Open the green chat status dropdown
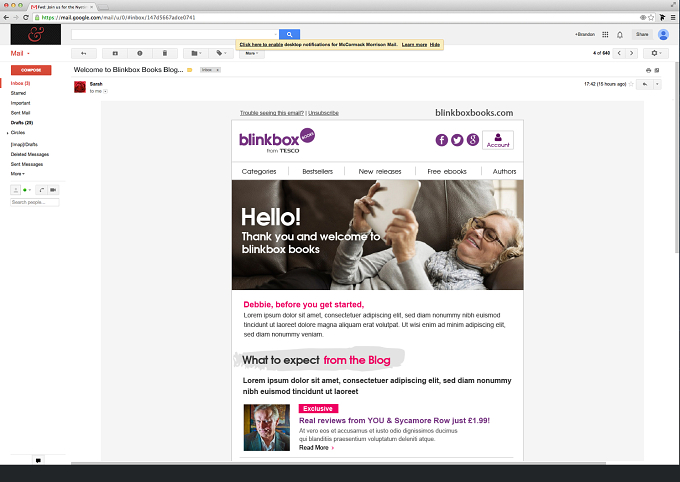Image resolution: width=680 pixels, height=482 pixels. pyautogui.click(x=27, y=190)
